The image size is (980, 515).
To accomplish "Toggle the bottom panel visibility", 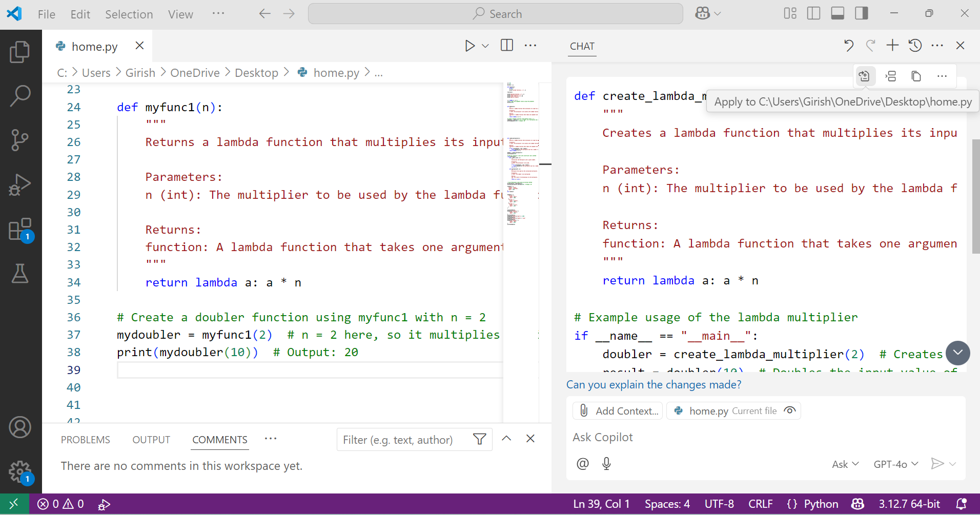I will (838, 13).
